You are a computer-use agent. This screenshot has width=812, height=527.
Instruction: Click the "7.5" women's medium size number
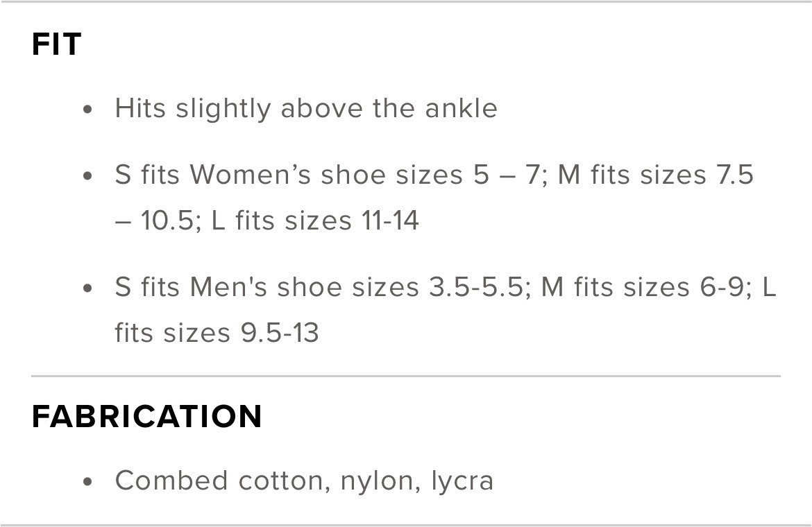point(734,175)
